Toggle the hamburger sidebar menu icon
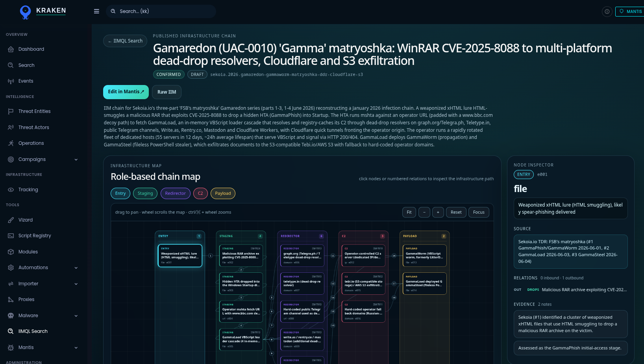The height and width of the screenshot is (364, 644). click(96, 11)
